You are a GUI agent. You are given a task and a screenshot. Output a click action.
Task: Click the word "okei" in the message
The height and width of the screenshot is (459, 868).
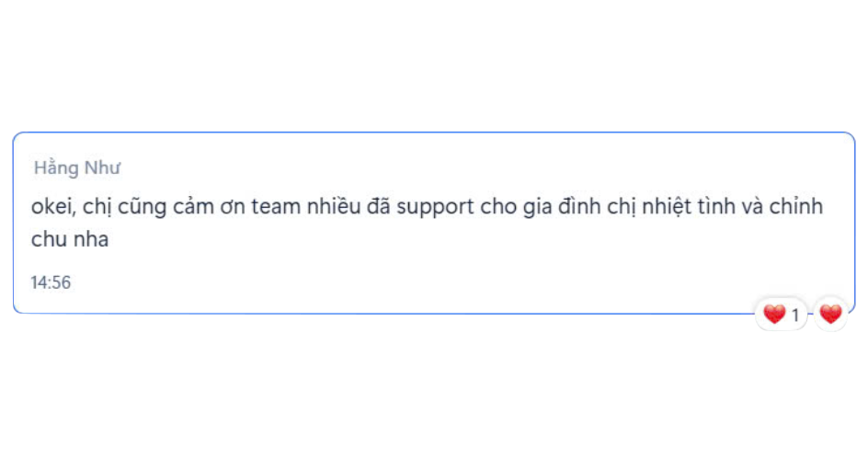pyautogui.click(x=52, y=207)
